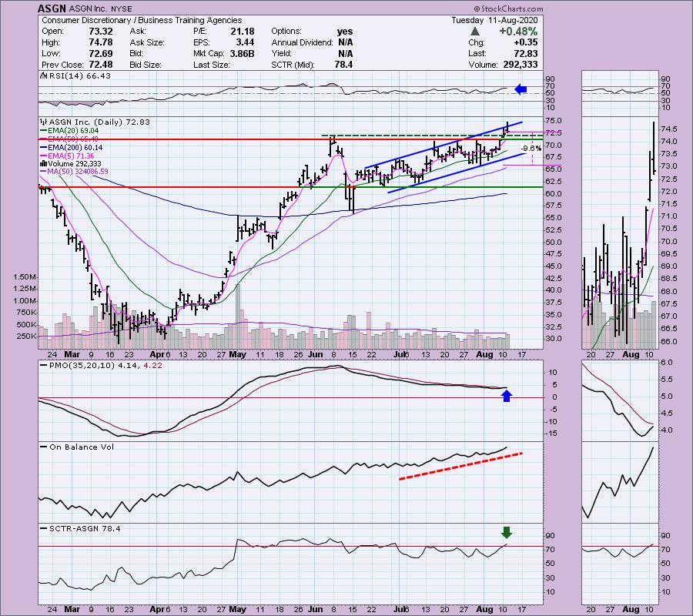This screenshot has height=616, width=693.
Task: Click the 750K volume axis label
Action: [26, 313]
